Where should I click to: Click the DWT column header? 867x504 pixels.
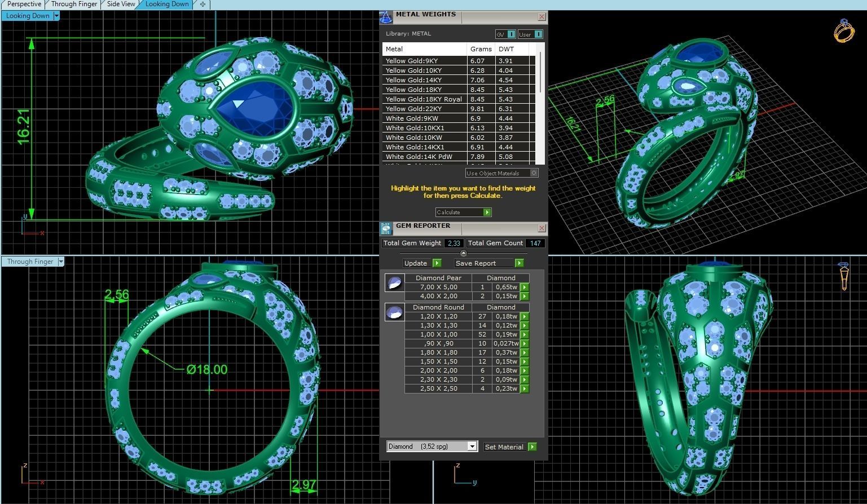point(512,49)
